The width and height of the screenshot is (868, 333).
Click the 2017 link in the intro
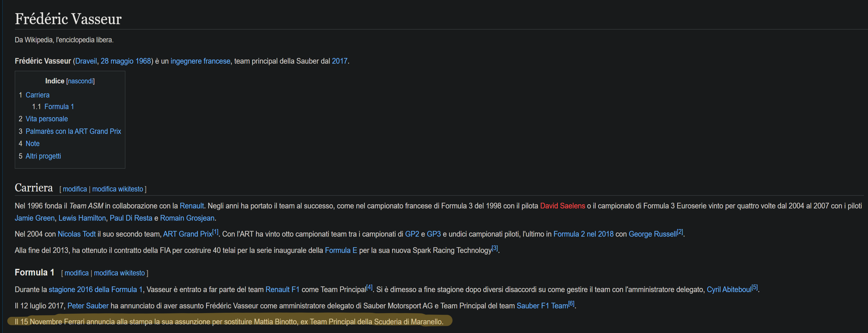click(x=340, y=61)
